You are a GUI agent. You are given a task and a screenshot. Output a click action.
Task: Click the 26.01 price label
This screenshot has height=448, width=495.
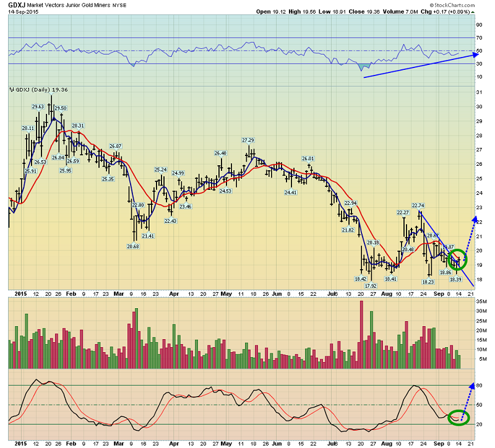pos(308,158)
